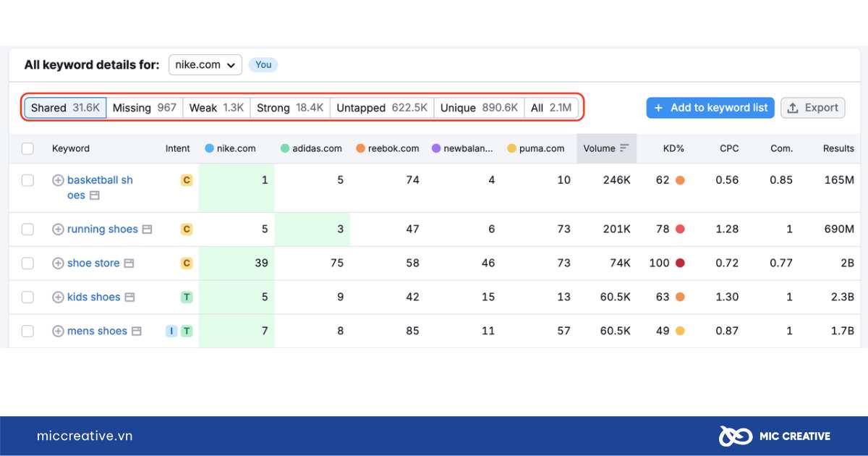Click the Commercial intent badge for basketball shoes
The width and height of the screenshot is (868, 456).
click(x=187, y=180)
